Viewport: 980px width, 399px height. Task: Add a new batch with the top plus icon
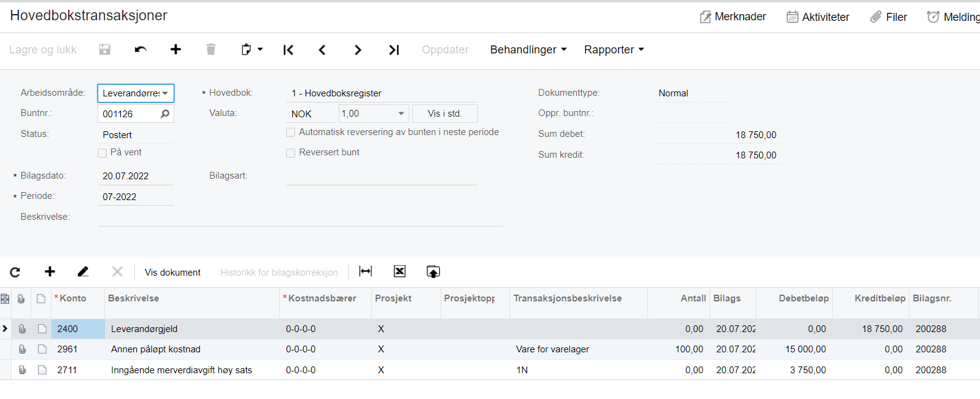pos(176,49)
